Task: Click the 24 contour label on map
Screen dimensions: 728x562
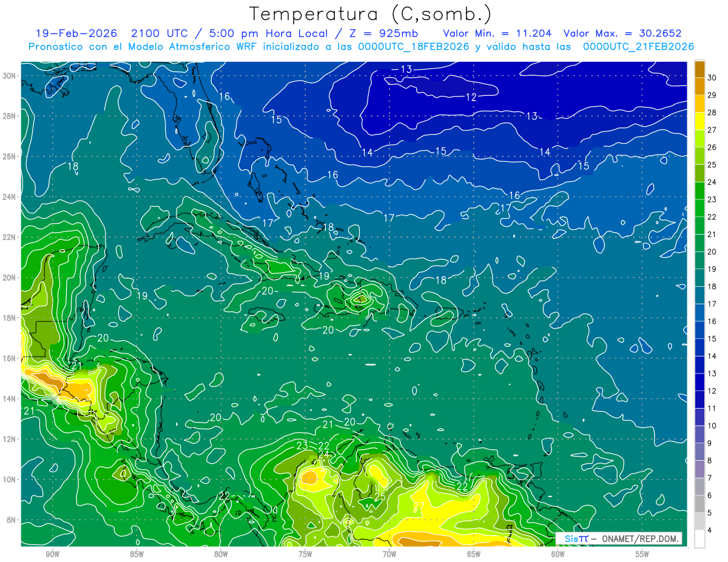Action: tap(323, 455)
